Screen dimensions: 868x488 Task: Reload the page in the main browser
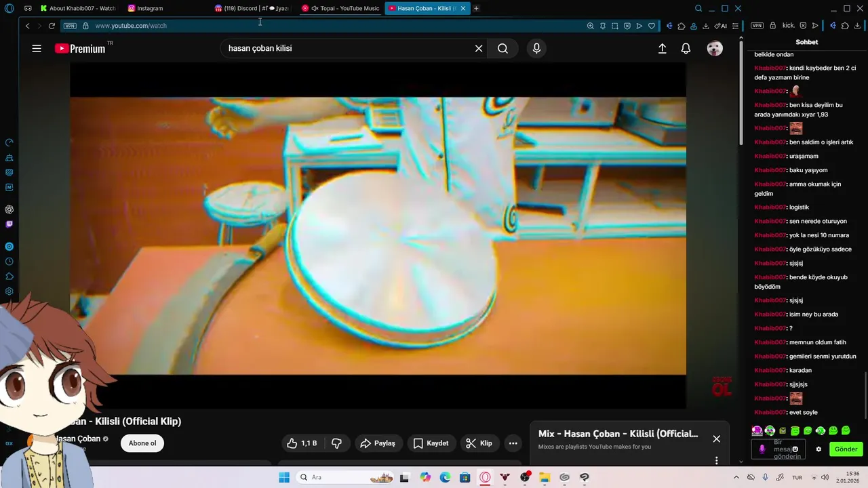[x=52, y=26]
